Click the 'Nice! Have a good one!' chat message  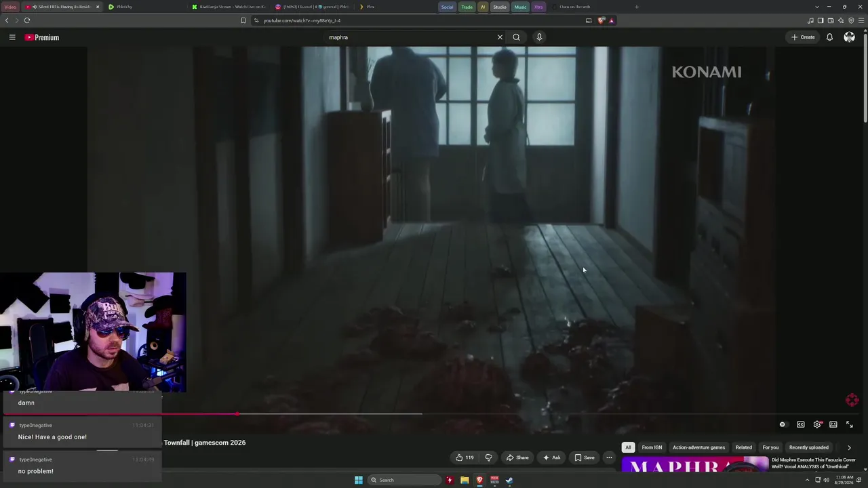(52, 437)
